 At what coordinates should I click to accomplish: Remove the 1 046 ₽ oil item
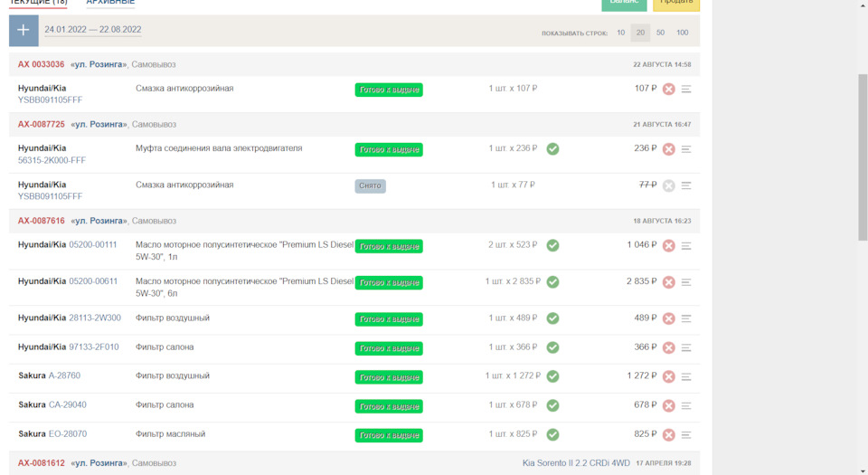tap(669, 245)
